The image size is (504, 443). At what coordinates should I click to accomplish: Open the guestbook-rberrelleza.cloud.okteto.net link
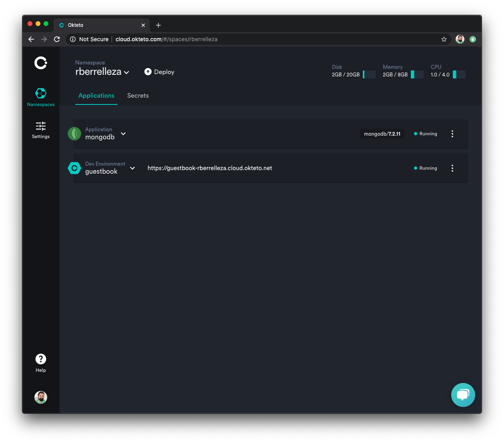pos(210,168)
